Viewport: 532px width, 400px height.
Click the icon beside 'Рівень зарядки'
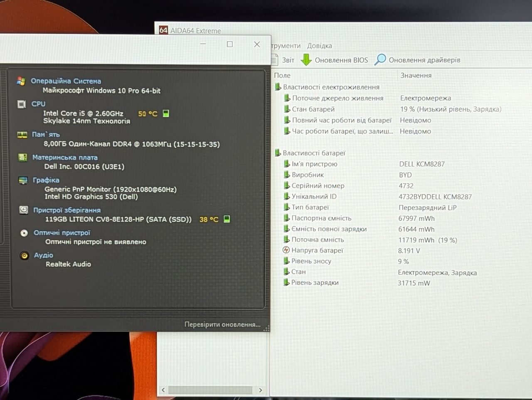click(x=286, y=282)
